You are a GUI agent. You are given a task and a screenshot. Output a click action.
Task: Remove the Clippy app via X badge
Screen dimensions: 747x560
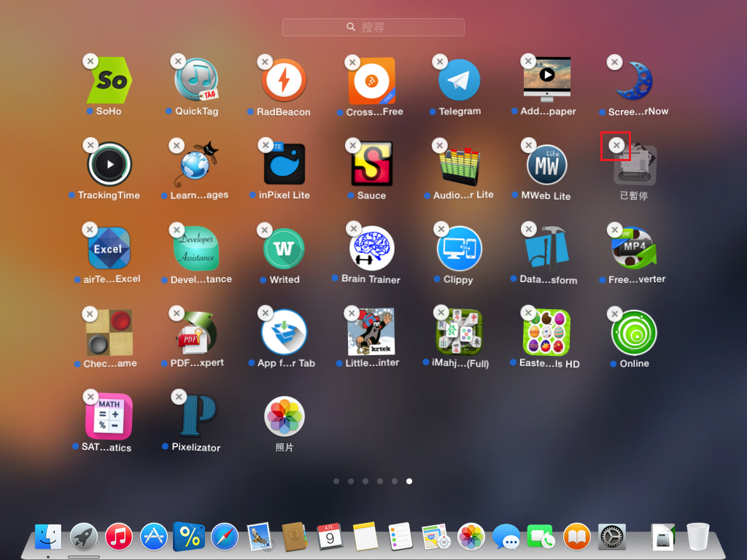click(x=441, y=229)
